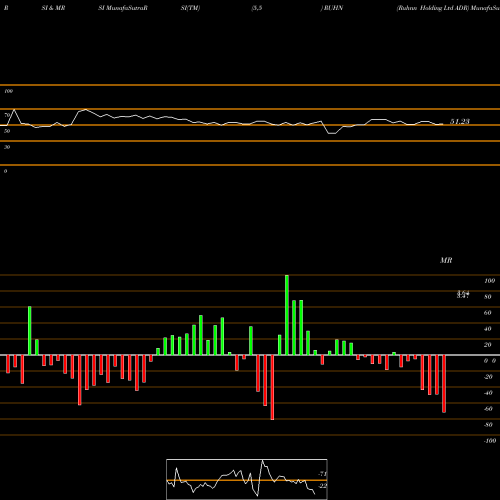Click the MR panel title
This screenshot has height=500, width=500.
[x=446, y=260]
